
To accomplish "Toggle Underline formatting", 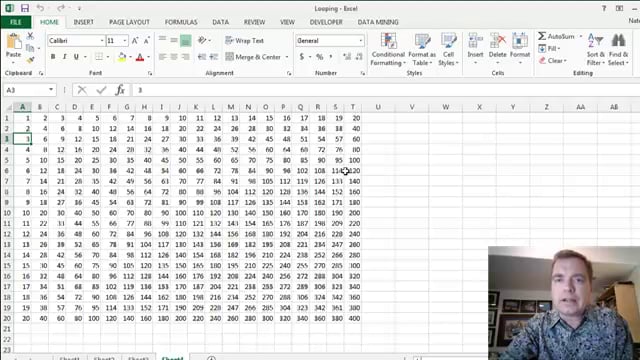I will [x=76, y=57].
